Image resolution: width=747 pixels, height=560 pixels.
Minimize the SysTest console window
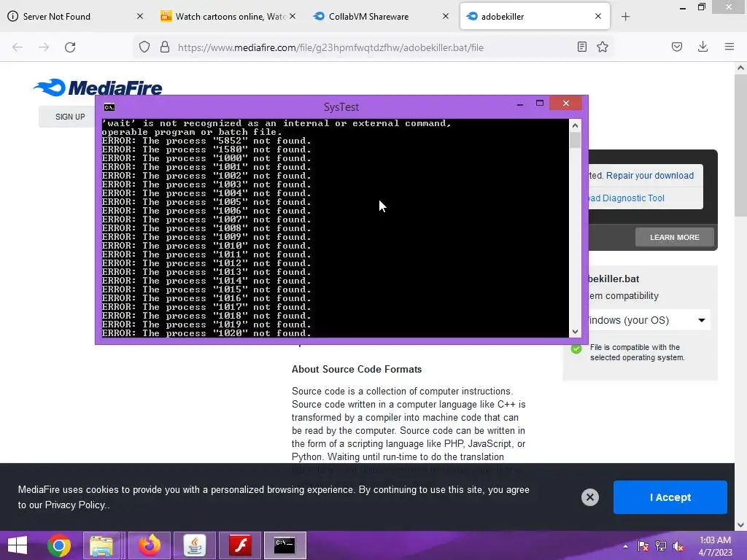tap(520, 104)
